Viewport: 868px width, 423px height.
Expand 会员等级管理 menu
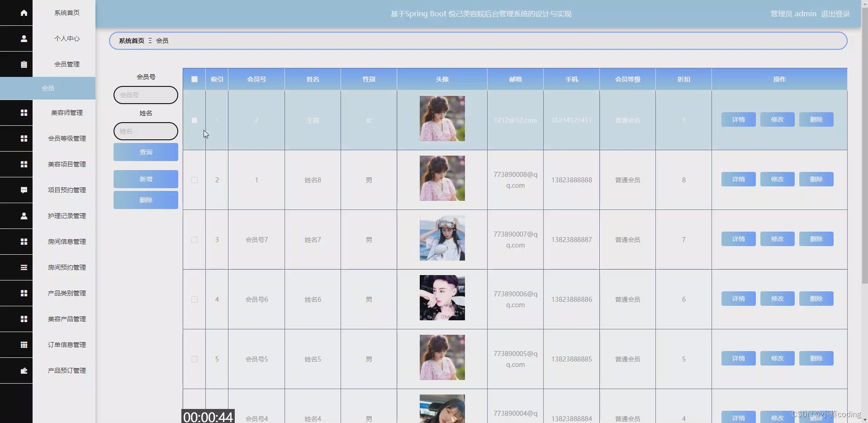pyautogui.click(x=67, y=138)
